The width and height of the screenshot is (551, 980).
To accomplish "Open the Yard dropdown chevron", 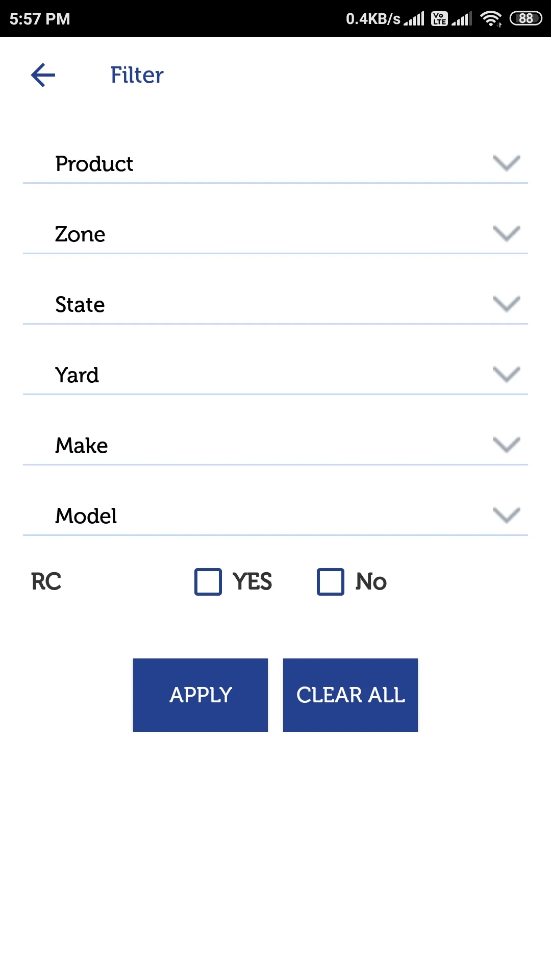I will tap(507, 375).
